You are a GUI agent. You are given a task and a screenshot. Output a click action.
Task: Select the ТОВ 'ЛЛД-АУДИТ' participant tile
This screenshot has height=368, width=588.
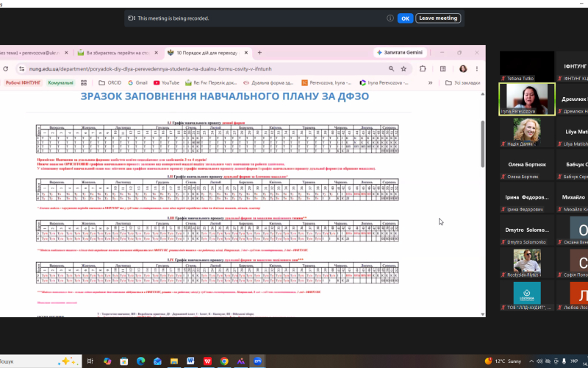[x=527, y=296]
